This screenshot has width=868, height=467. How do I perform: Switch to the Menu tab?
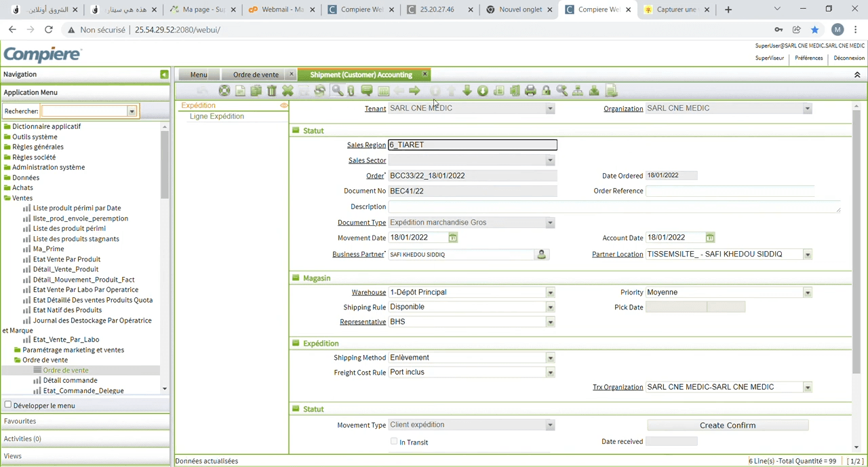pos(198,75)
